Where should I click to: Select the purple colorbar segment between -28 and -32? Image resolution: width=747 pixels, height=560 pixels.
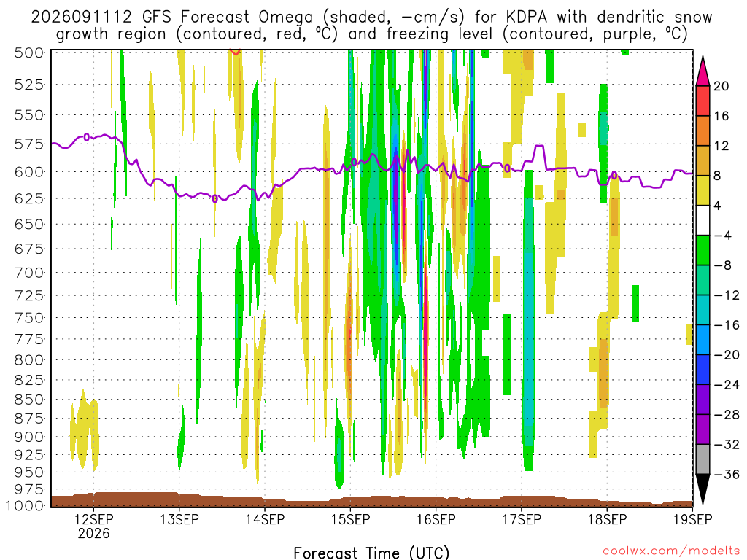click(703, 429)
